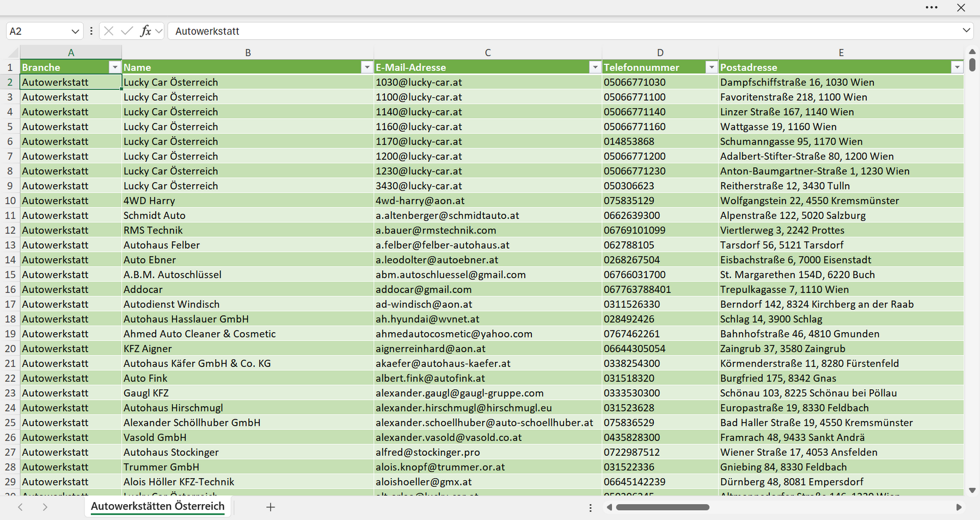This screenshot has height=520, width=980.
Task: Select the cell Schmidt Auto
Action: coord(248,215)
